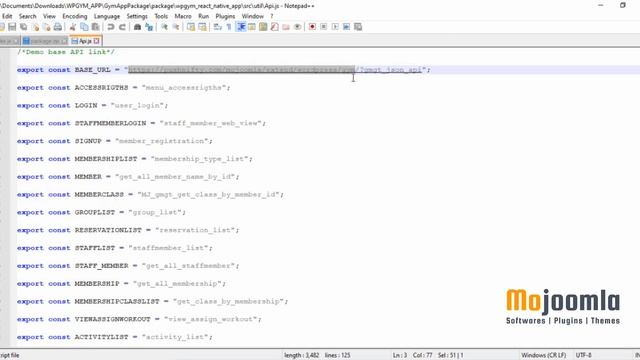Click the MEMBERSHIPLIST constant name
Viewport: 640px width, 360px height.
point(106,159)
